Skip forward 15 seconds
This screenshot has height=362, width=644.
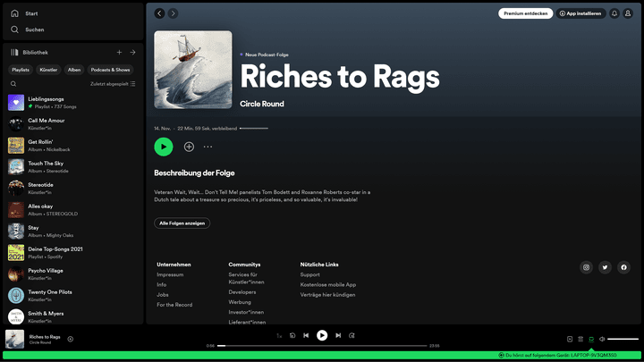pos(352,335)
